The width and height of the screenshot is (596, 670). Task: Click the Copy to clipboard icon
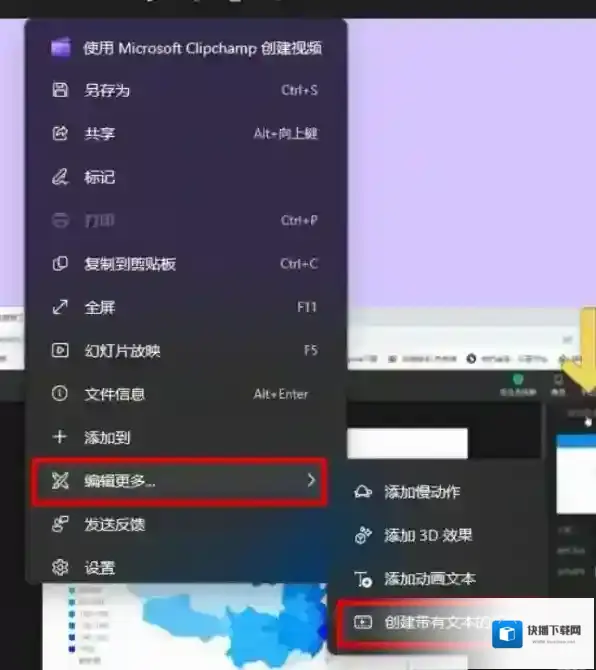tap(60, 263)
